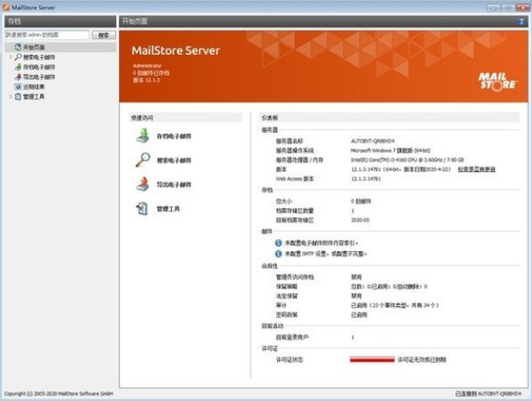Click connection status AUTOBVT-QR8BVD4 in status bar
This screenshot has height=401, width=532.
pos(488,394)
